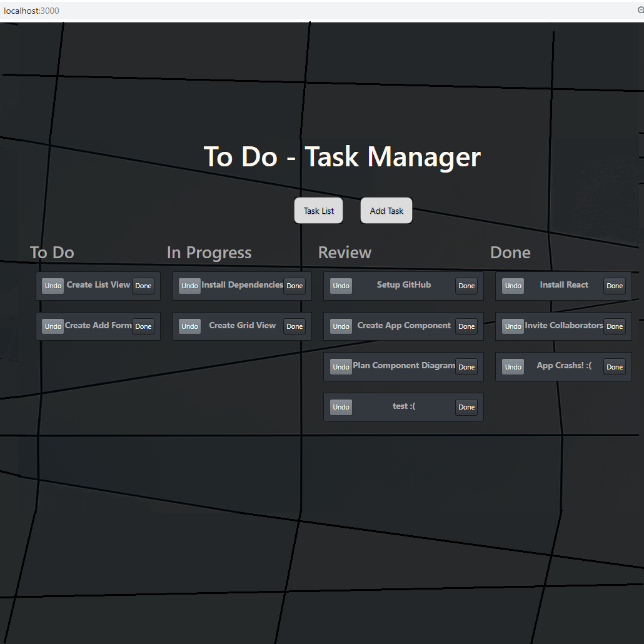Mark Create List View as Done

pyautogui.click(x=143, y=286)
